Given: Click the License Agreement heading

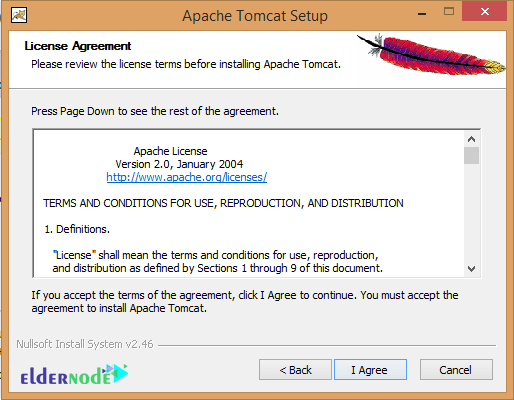Looking at the screenshot, I should (x=78, y=46).
